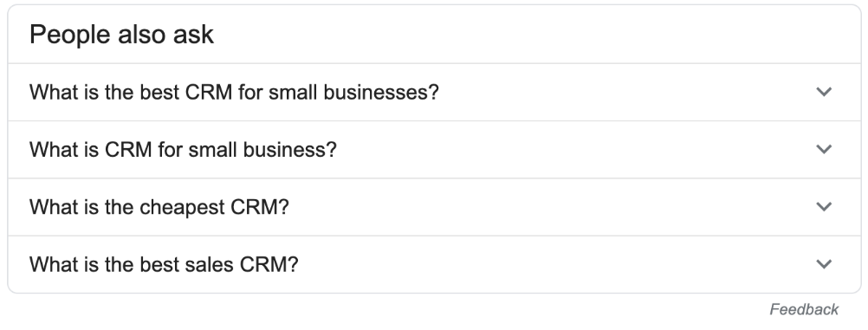The height and width of the screenshot is (330, 868).
Task: Expand 'What is CRM for small business?' question
Action: 435,150
